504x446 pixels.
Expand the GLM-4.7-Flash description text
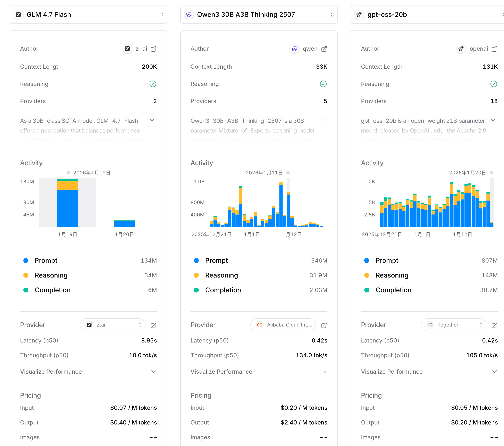[152, 120]
